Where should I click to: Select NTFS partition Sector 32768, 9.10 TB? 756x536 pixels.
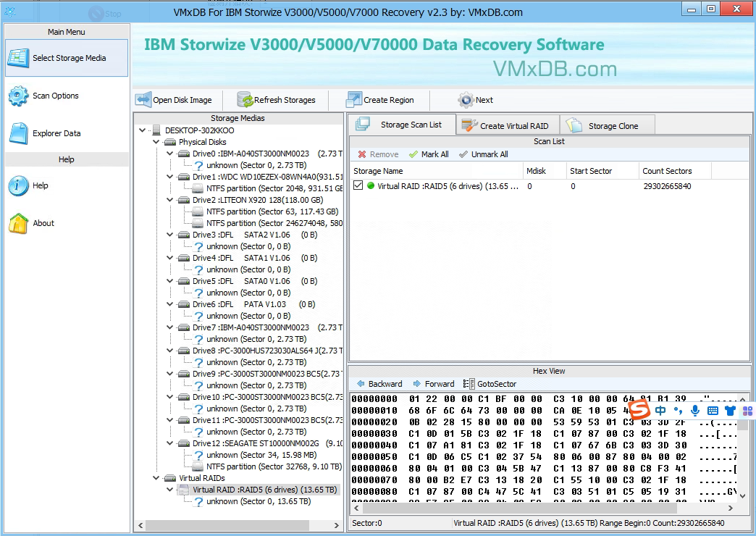pyautogui.click(x=267, y=466)
